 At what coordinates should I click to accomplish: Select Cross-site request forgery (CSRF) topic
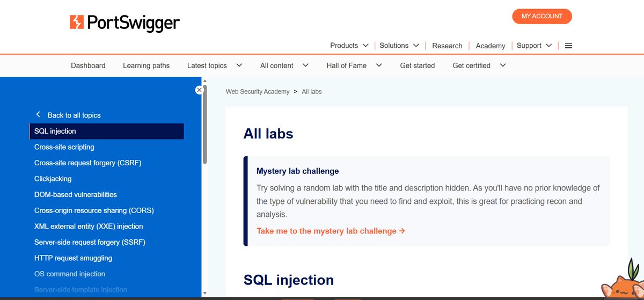pos(88,163)
